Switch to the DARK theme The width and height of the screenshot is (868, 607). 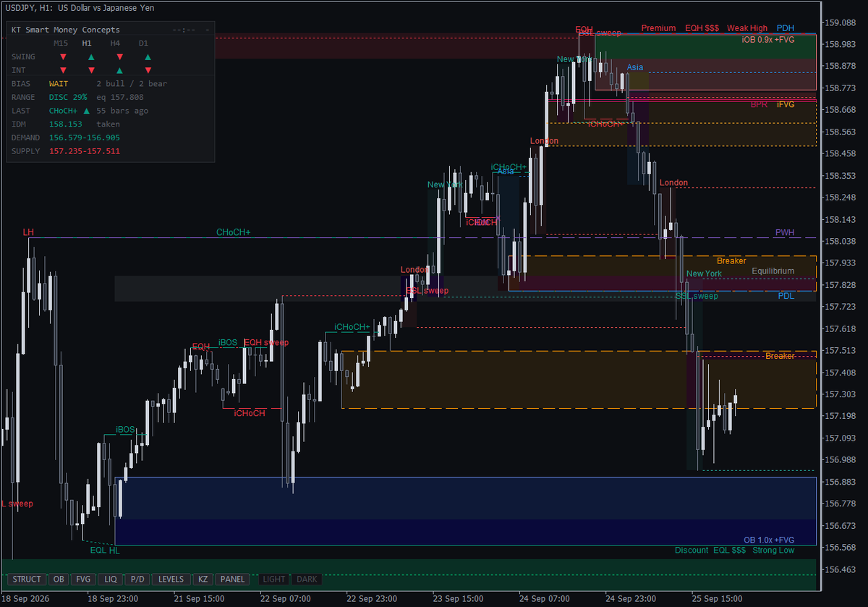click(307, 580)
